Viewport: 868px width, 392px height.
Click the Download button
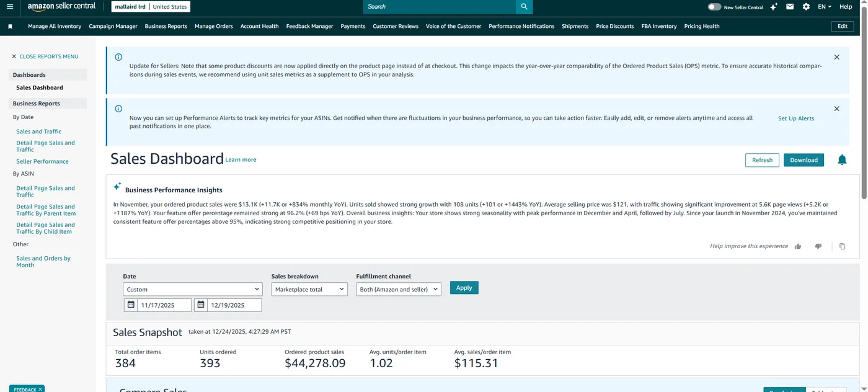[x=804, y=160]
